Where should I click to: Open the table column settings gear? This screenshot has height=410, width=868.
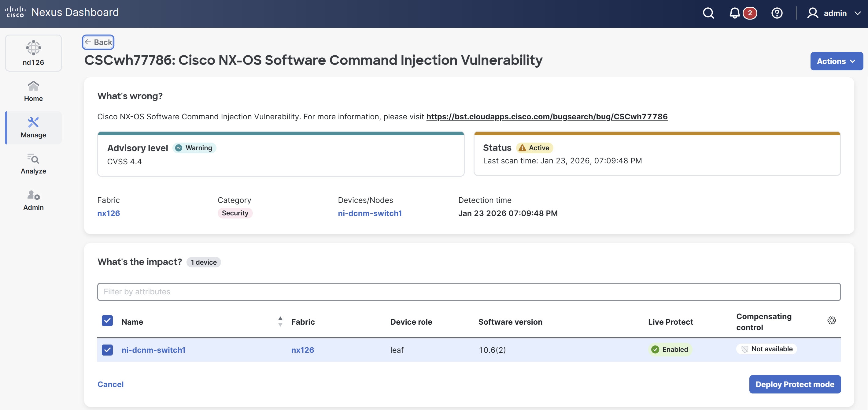pyautogui.click(x=832, y=320)
